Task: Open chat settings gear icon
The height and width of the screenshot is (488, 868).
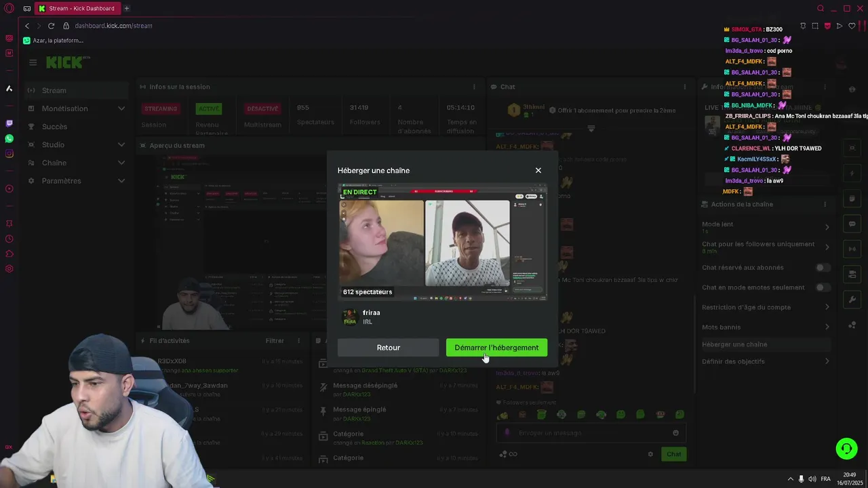Action: pyautogui.click(x=650, y=454)
